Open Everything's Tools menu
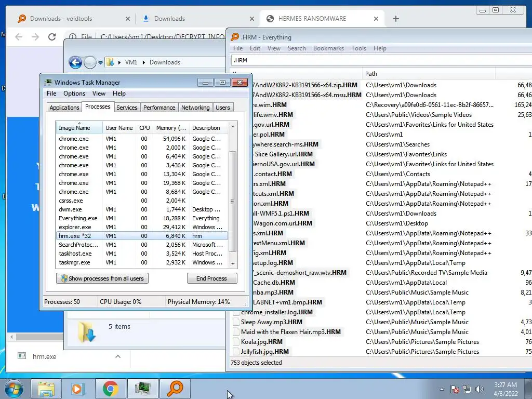 point(358,48)
